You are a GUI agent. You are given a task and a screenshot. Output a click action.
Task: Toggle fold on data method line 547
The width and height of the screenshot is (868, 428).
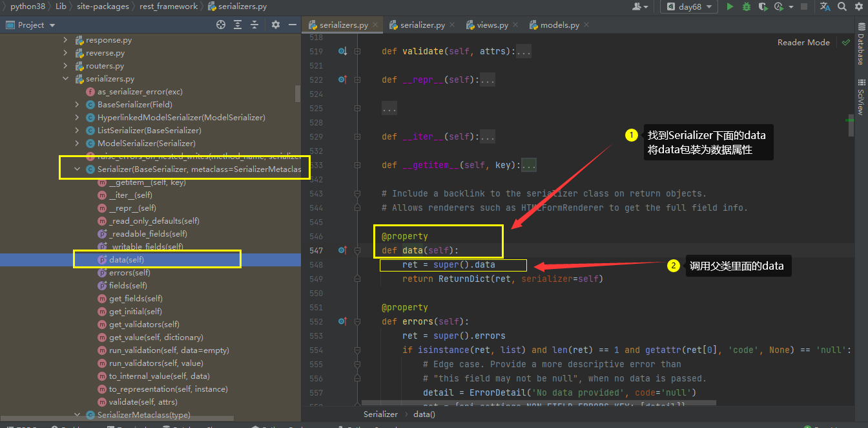[357, 250]
